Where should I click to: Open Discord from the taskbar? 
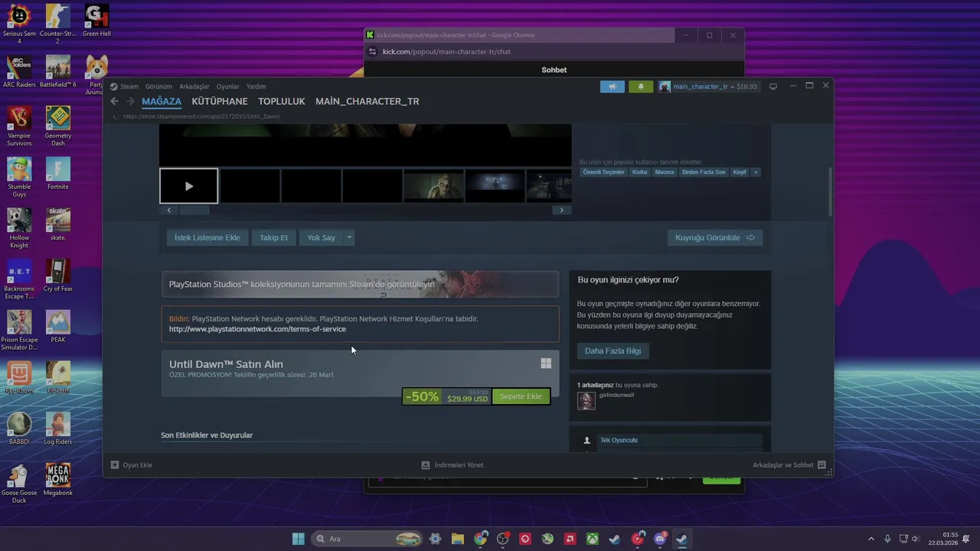coord(660,539)
